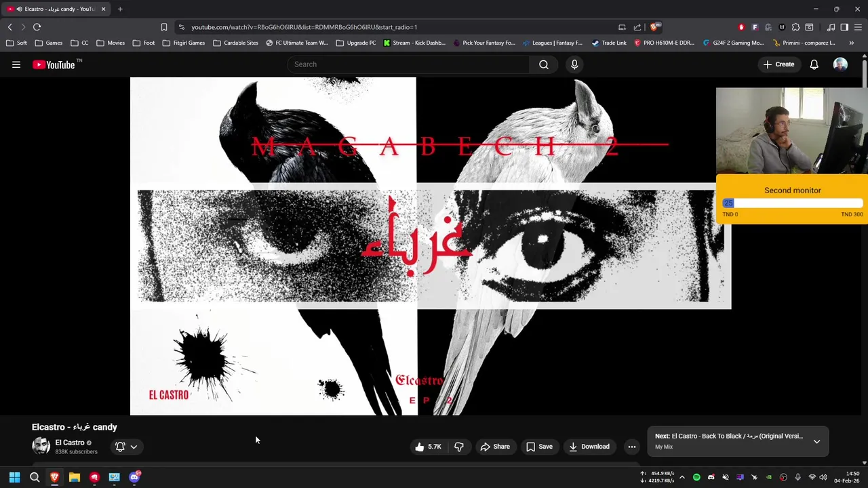
Task: Open the Cardable Sites bookmarks folder
Action: 235,43
